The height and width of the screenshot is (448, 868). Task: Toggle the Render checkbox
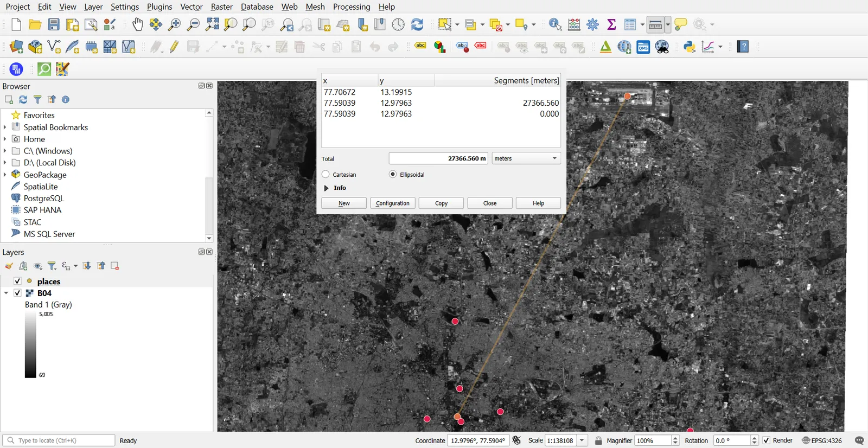766,440
